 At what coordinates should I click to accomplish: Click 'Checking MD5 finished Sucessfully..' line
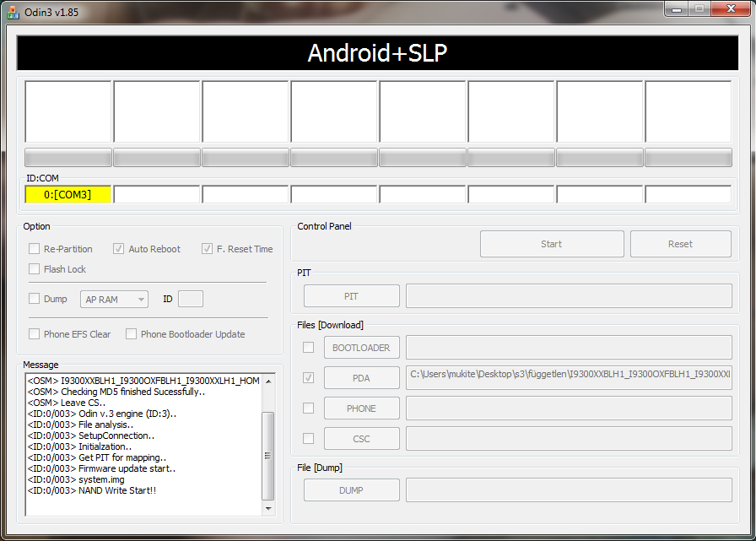[116, 392]
